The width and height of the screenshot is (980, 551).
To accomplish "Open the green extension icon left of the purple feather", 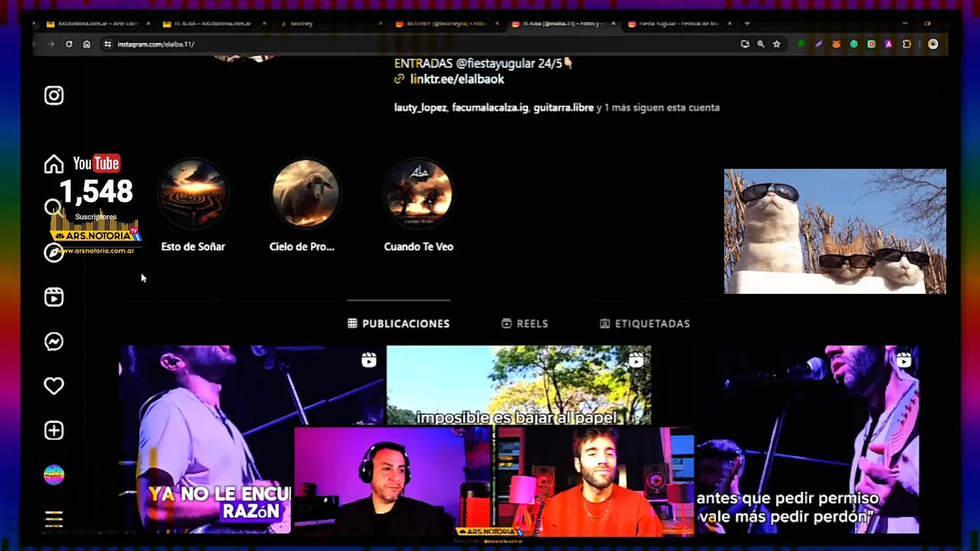I will [x=801, y=44].
